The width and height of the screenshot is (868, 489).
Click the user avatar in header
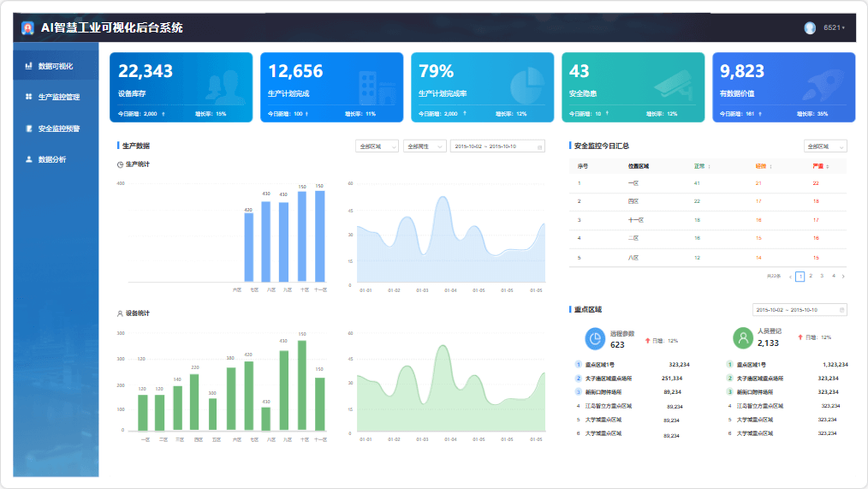[810, 28]
